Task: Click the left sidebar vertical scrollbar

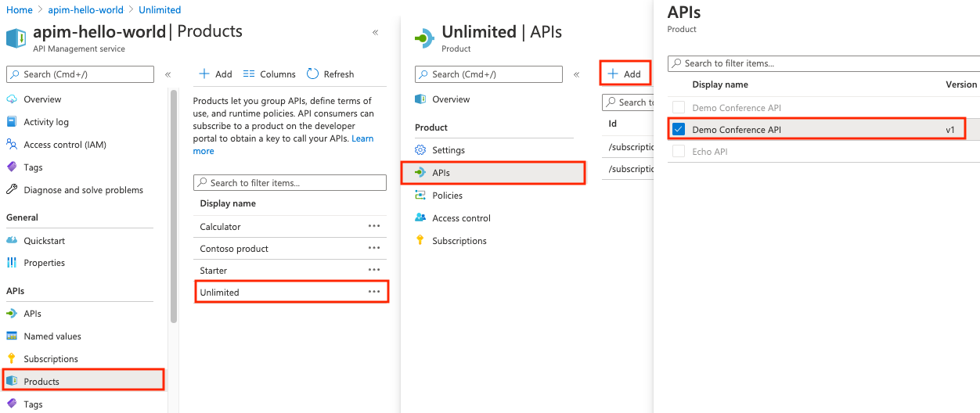Action: point(174,203)
